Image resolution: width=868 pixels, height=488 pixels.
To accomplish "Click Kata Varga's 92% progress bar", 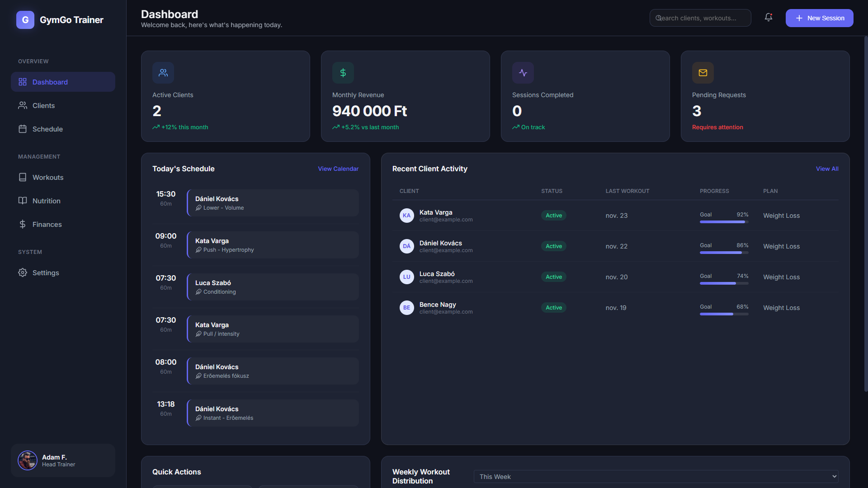I will pyautogui.click(x=723, y=222).
